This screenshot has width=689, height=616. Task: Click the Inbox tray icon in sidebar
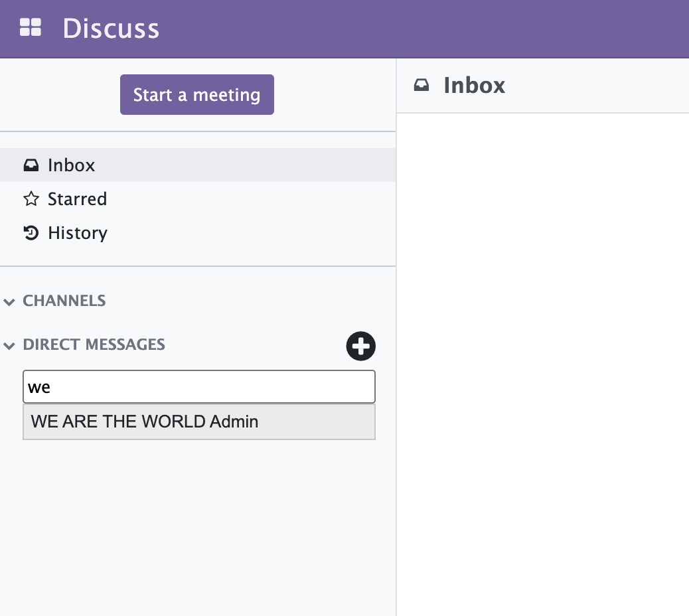pos(31,165)
